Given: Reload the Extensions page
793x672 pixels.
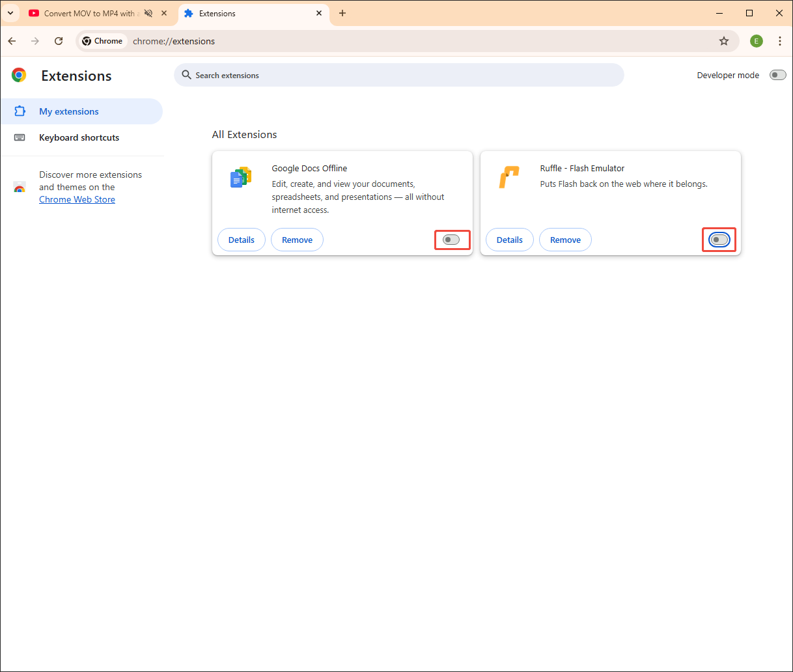Looking at the screenshot, I should tap(59, 40).
